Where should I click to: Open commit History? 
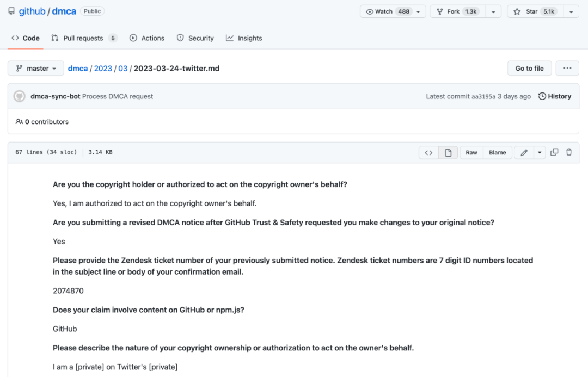(x=555, y=96)
